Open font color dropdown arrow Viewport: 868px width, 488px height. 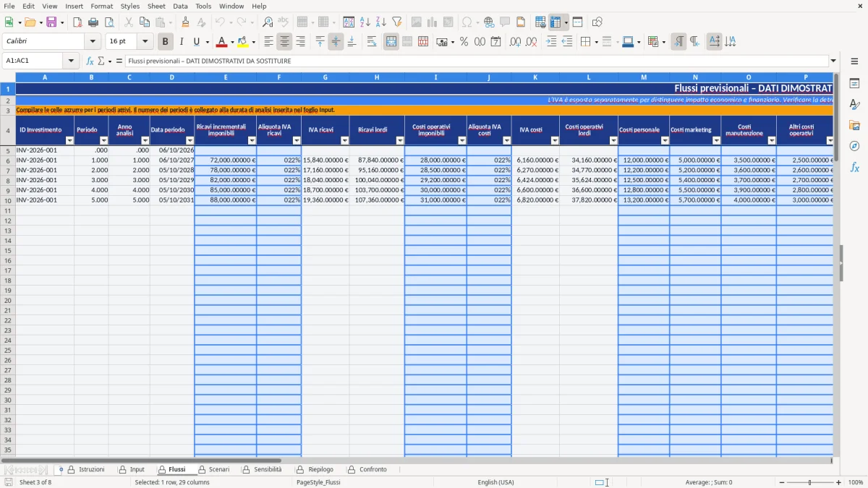pyautogui.click(x=232, y=42)
